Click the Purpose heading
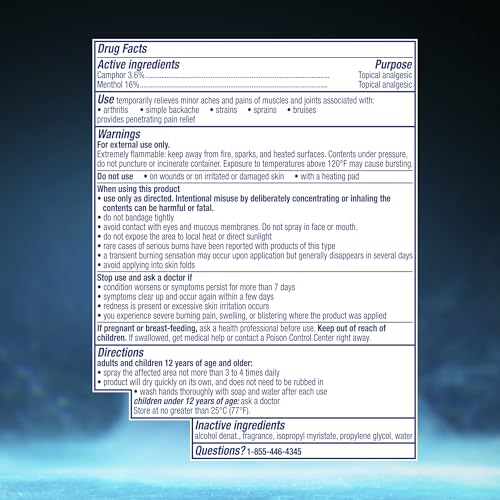The height and width of the screenshot is (500, 500). (x=393, y=64)
